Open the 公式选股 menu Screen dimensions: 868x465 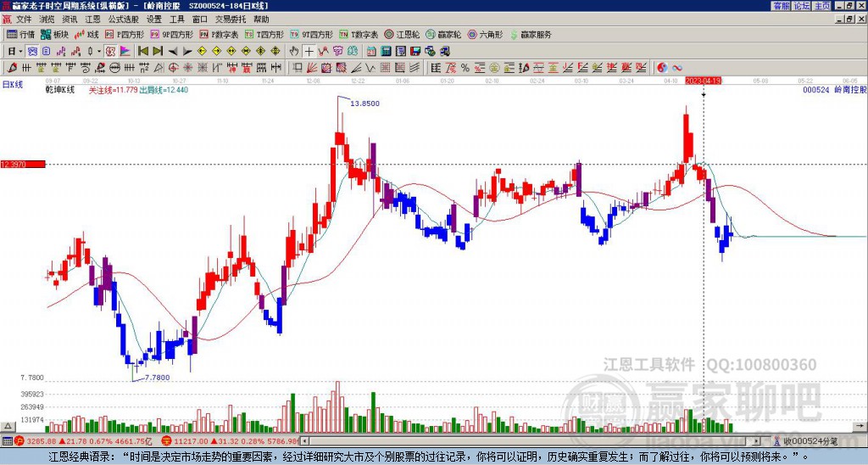coord(124,20)
